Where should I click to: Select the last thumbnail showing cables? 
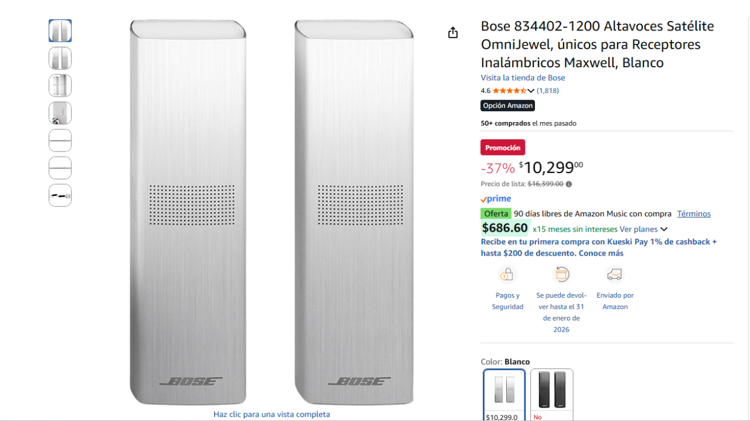coord(60,195)
